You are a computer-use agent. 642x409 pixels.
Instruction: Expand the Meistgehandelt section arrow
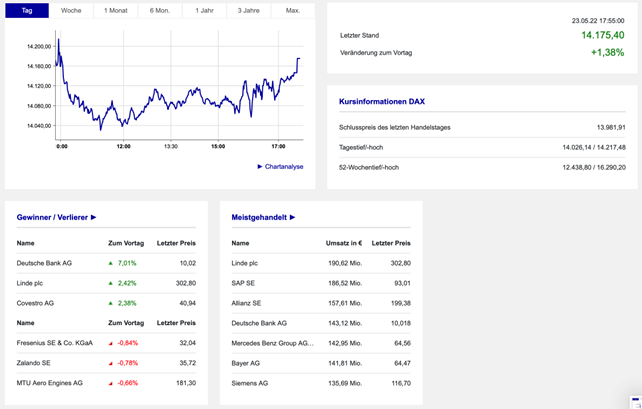(x=292, y=217)
